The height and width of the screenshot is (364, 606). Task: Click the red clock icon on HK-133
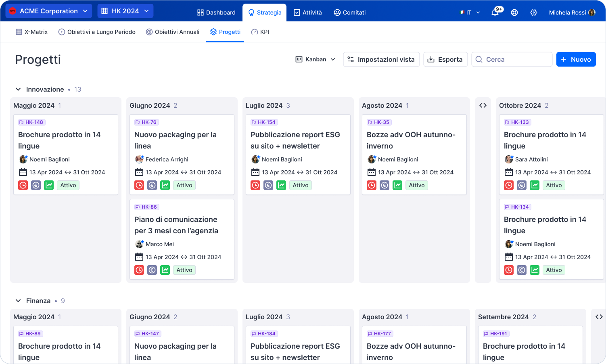point(509,185)
